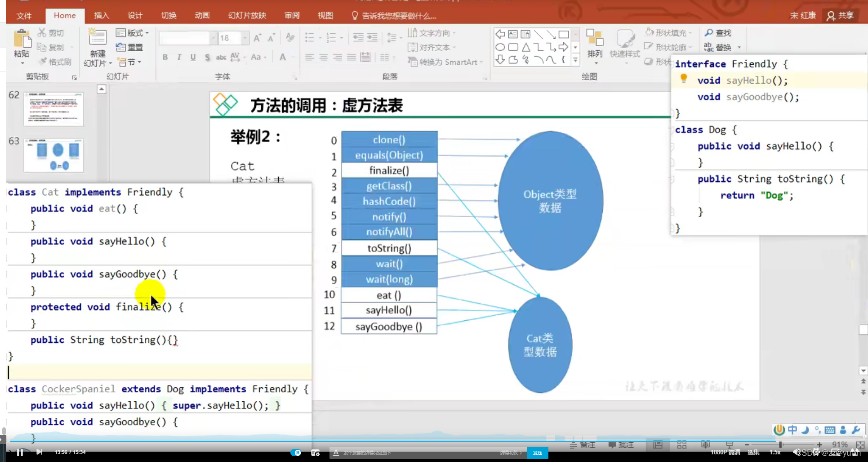Switch to the Insert (插入) tab
868x462 pixels.
[101, 15]
